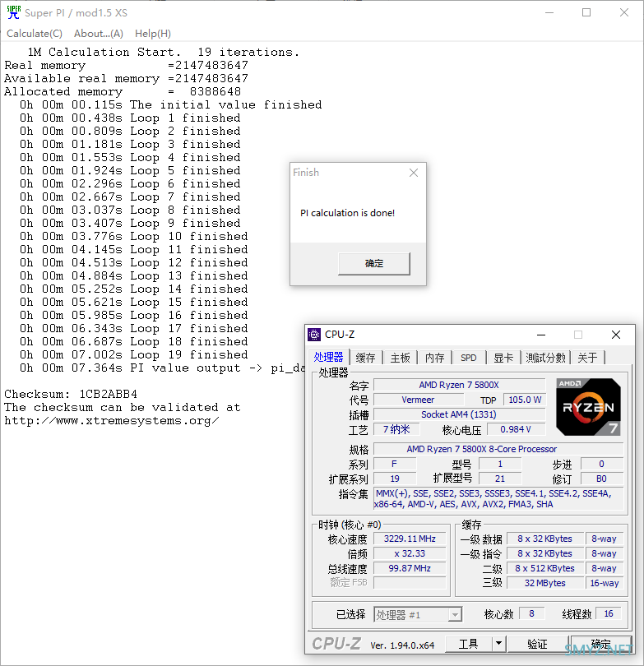Close the Super PI window
Viewport: 644px width, 666px height.
pyautogui.click(x=624, y=12)
